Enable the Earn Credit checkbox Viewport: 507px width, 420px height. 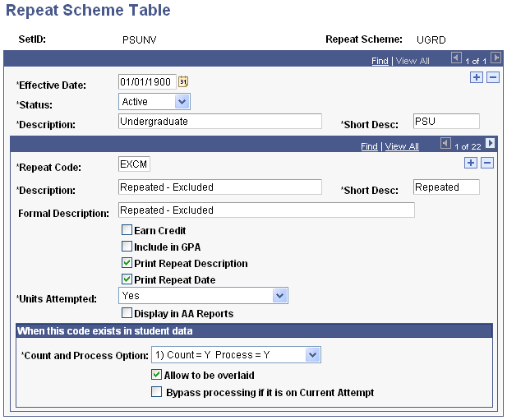[127, 230]
